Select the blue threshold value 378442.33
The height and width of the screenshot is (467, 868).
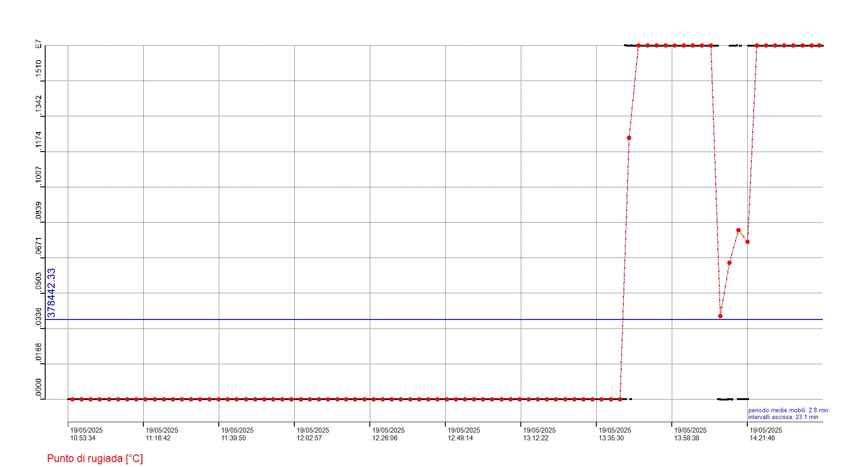point(52,293)
